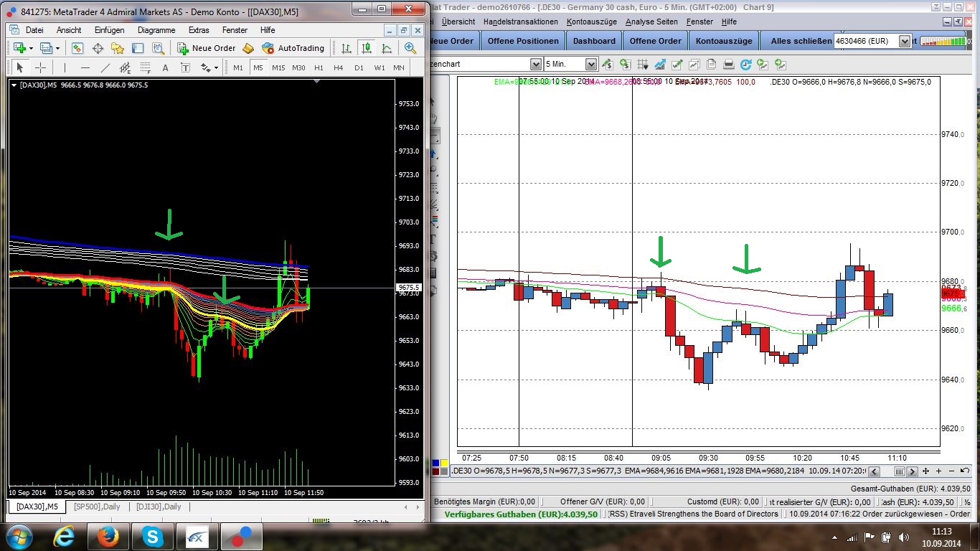
Task: Select the text label tool
Action: coord(185,67)
